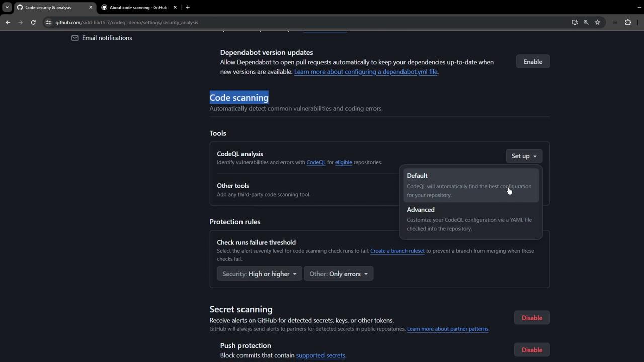
Task: Open the browser extensions puzzle icon
Action: point(628,22)
